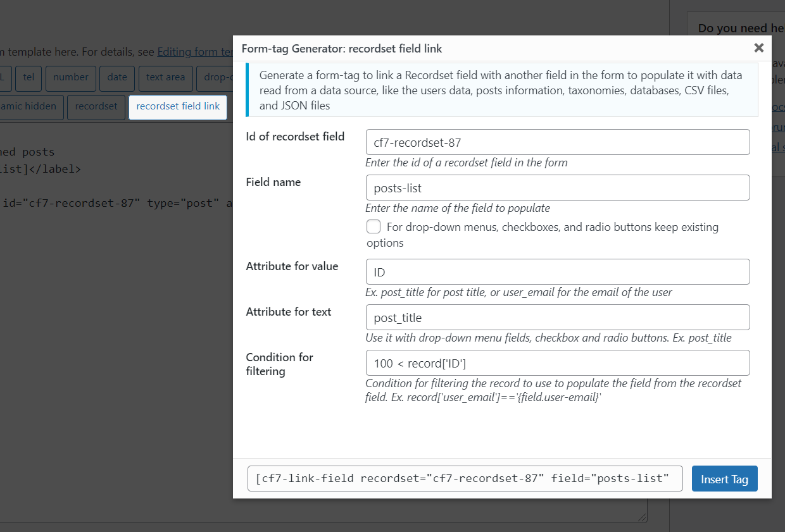The height and width of the screenshot is (532, 785).
Task: Open the Editing form template link
Action: click(196, 52)
